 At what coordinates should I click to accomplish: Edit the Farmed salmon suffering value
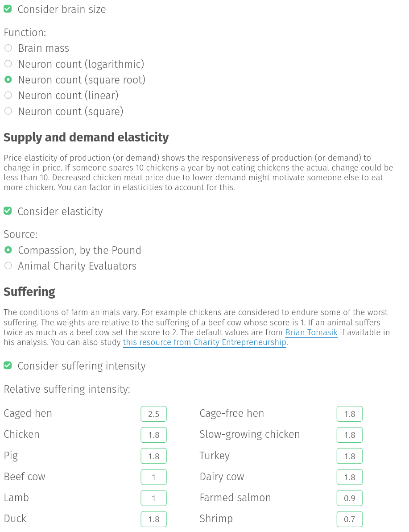[350, 498]
